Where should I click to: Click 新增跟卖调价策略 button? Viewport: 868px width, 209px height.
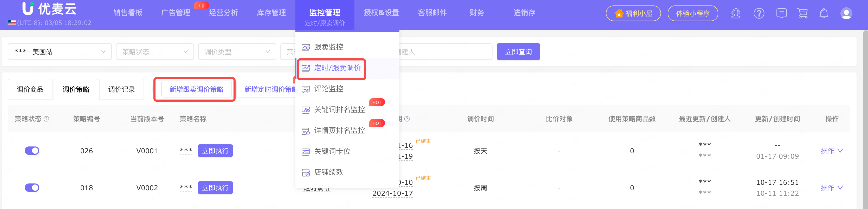click(x=196, y=89)
